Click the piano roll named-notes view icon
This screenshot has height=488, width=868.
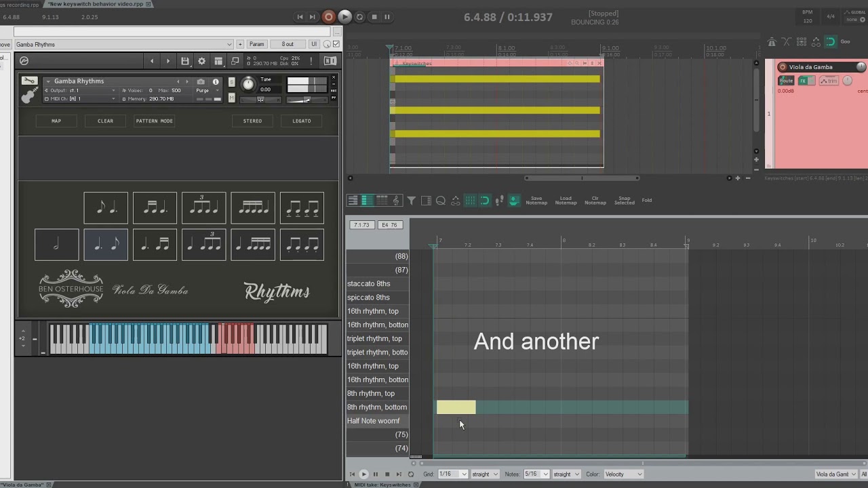point(367,201)
